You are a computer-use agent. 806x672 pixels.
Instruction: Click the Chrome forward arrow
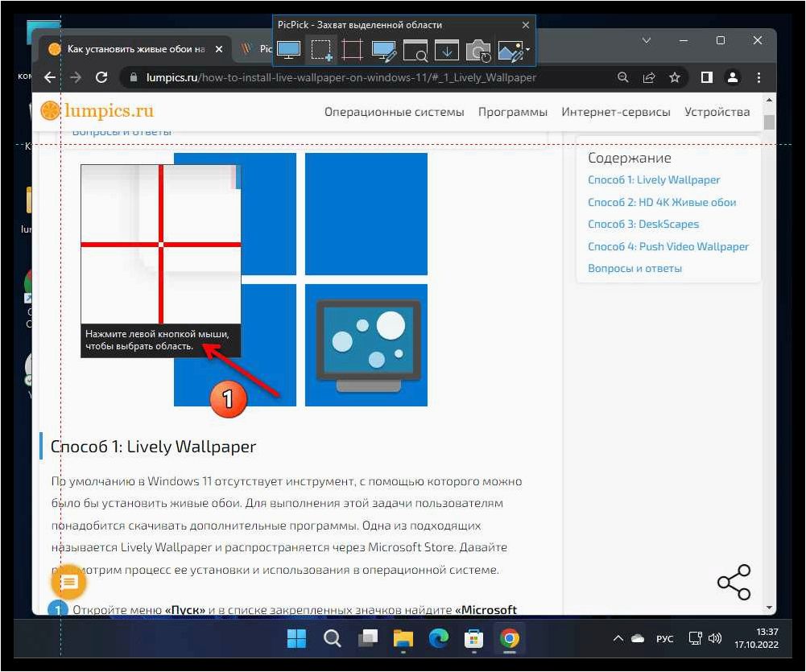tap(76, 77)
